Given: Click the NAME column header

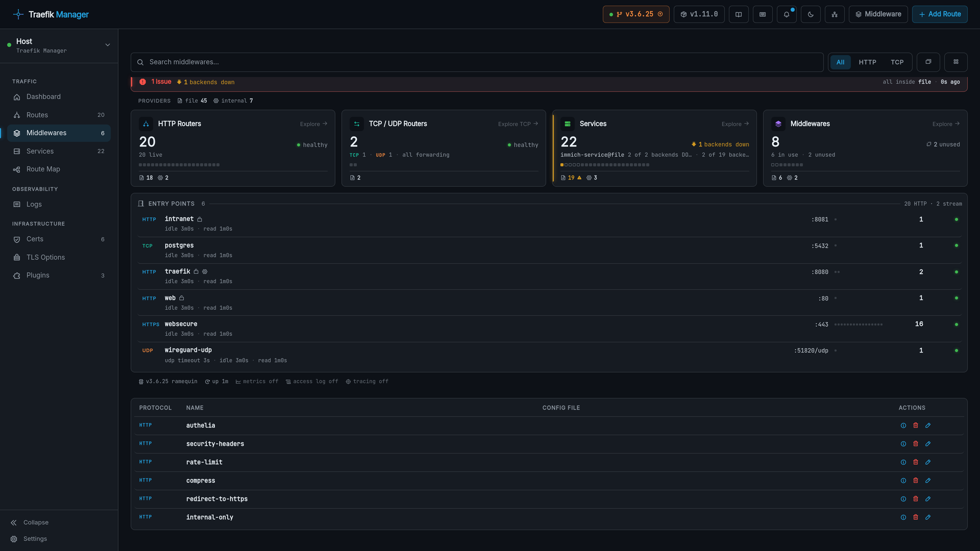Looking at the screenshot, I should click(195, 408).
